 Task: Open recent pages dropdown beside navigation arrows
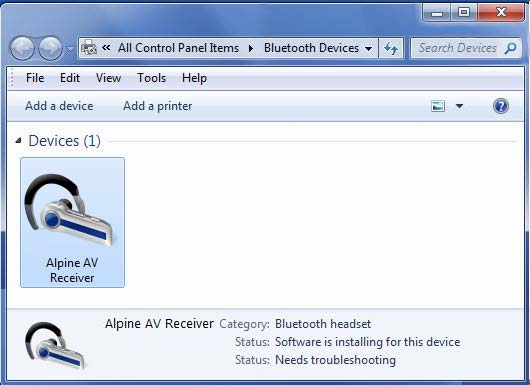coord(70,49)
